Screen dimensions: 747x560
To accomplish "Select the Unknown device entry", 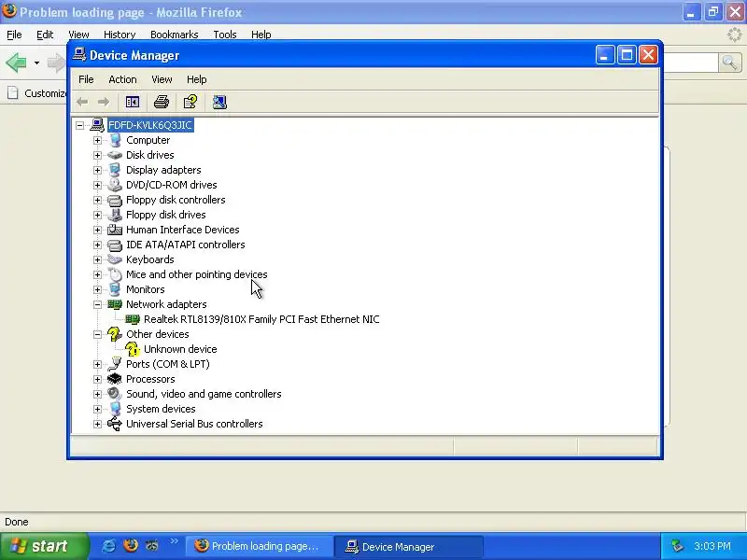I will [x=180, y=349].
